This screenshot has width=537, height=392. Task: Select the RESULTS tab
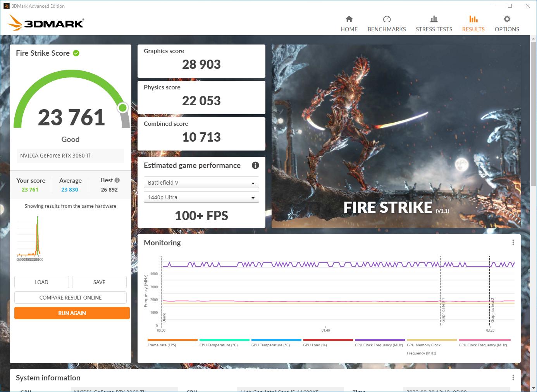[x=473, y=24]
